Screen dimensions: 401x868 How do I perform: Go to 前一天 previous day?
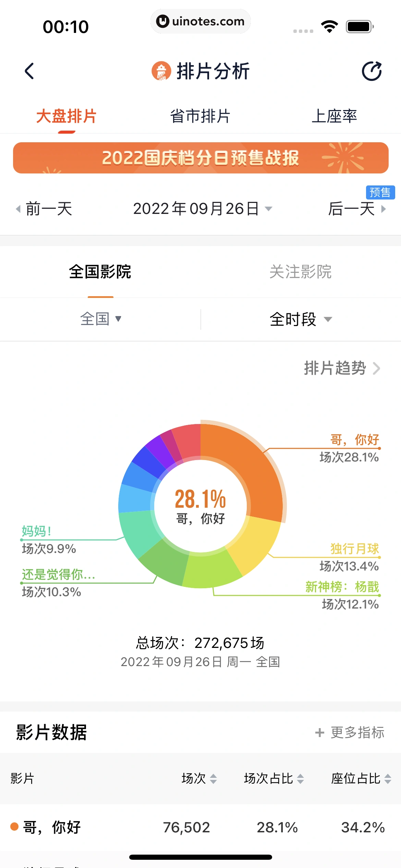45,209
